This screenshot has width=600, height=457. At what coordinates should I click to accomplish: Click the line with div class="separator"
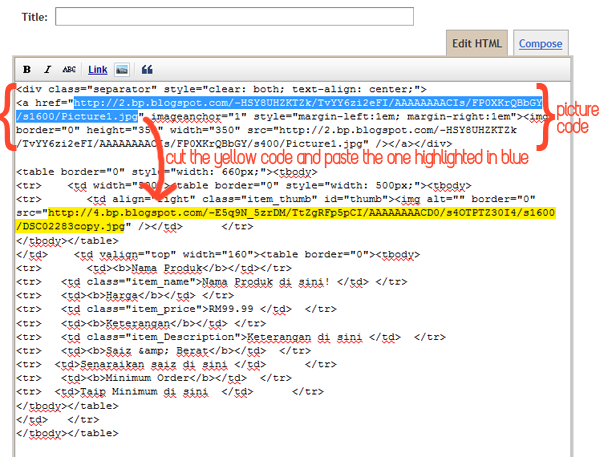click(221, 89)
